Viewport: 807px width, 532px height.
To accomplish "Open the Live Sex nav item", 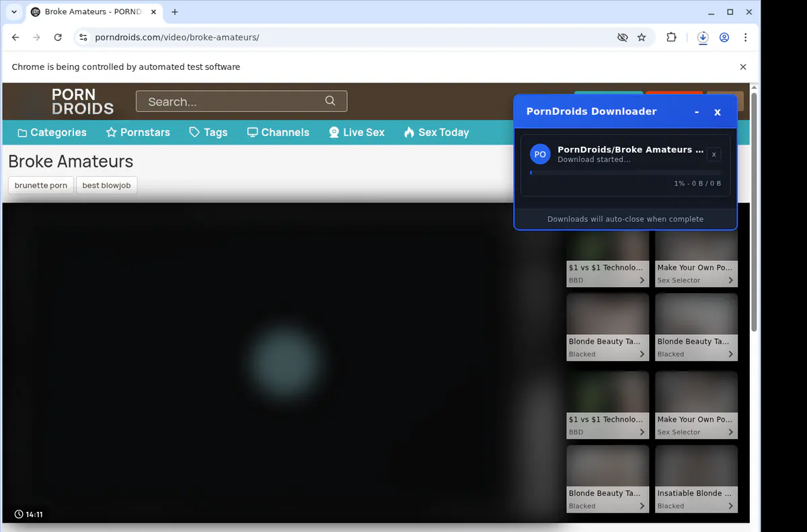I will point(356,132).
